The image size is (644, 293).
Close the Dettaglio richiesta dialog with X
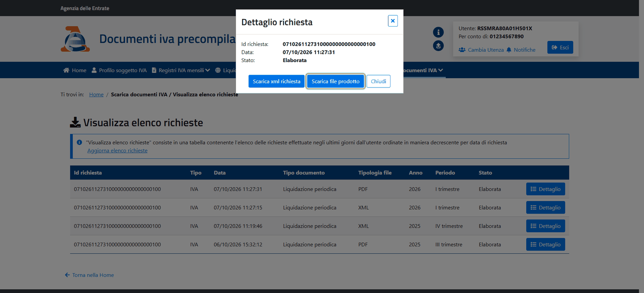(x=392, y=21)
